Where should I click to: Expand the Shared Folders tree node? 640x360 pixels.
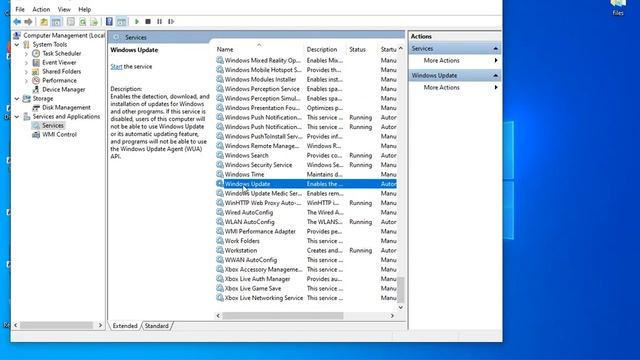tap(26, 71)
